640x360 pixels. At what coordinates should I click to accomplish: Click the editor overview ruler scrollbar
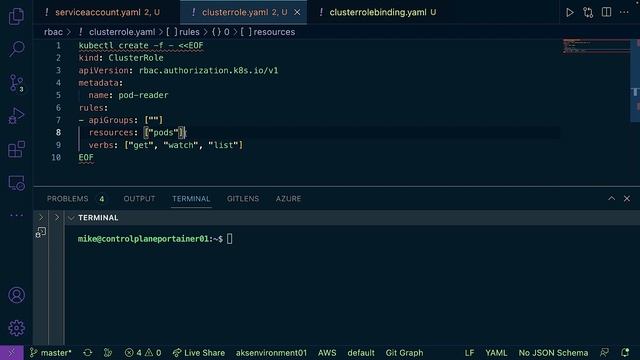click(635, 81)
